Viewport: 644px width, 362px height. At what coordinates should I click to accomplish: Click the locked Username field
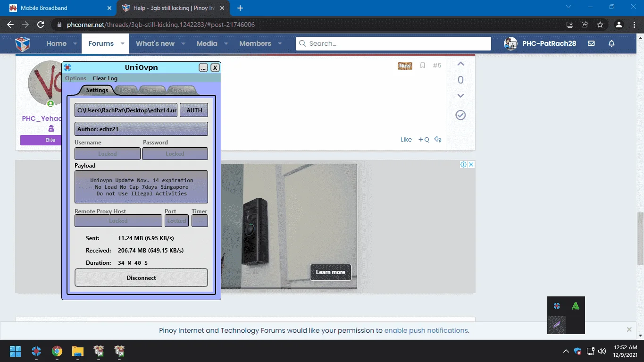pos(108,153)
